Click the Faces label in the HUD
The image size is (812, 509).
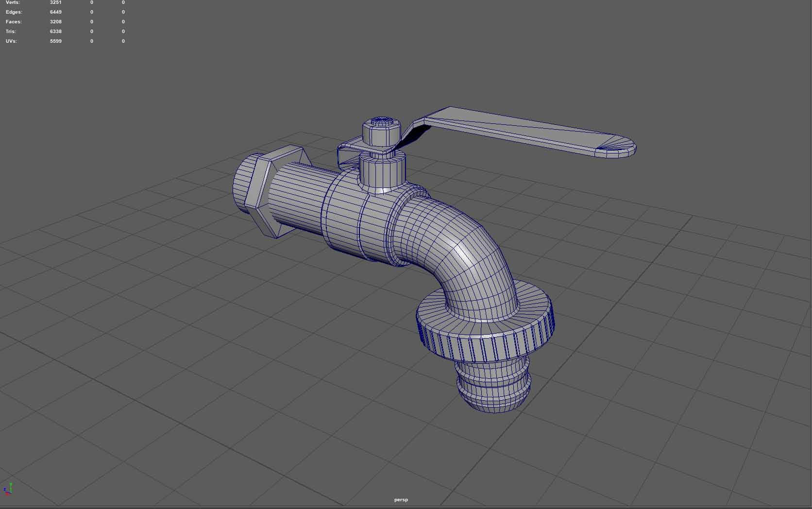coord(14,22)
